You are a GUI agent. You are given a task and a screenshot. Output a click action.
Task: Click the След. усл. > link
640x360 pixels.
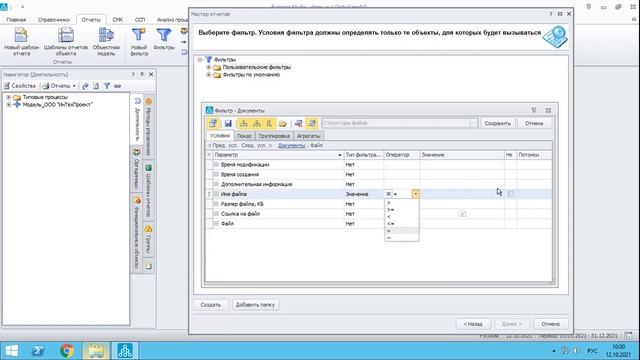(x=256, y=145)
